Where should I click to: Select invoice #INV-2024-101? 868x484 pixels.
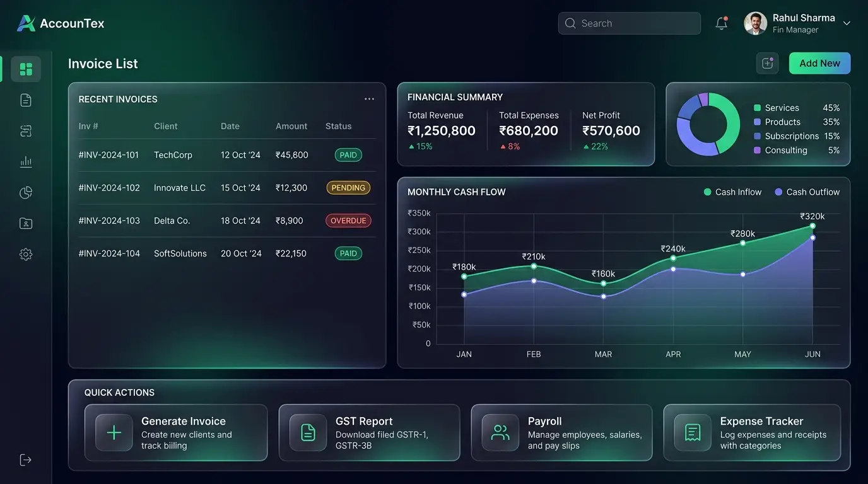108,155
